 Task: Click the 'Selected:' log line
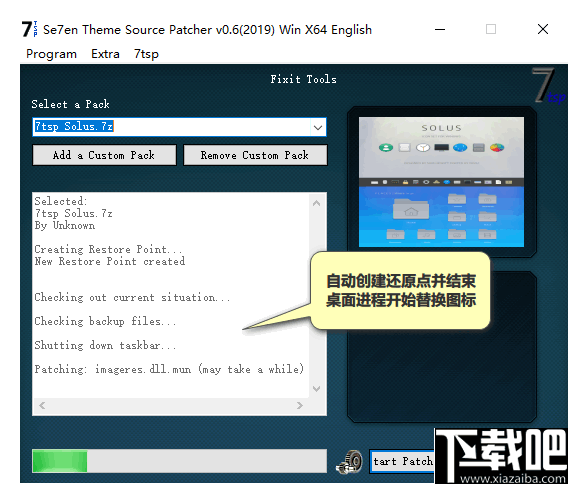click(61, 201)
